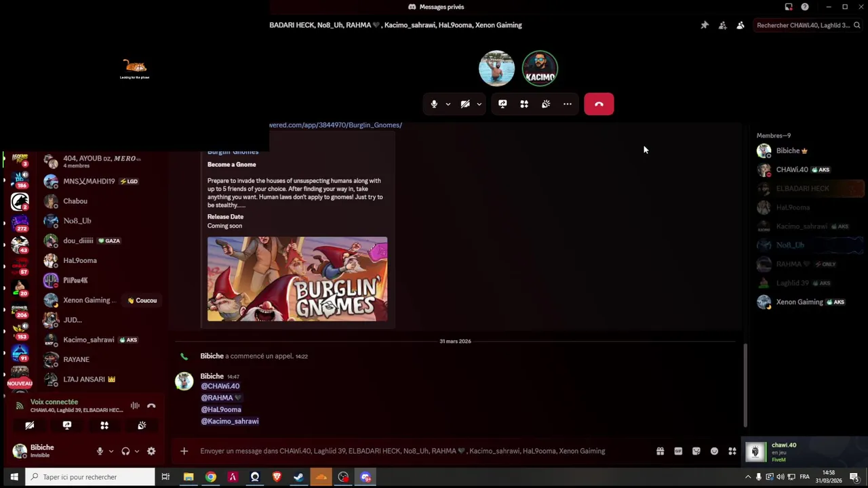Open microphone options arrow in call controls
Viewport: 868px width, 488px height.
tap(448, 104)
